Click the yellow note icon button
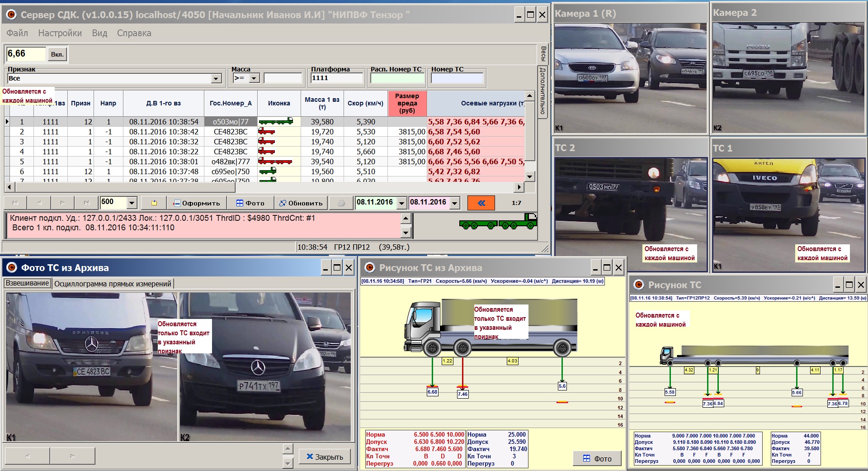 pos(154,203)
